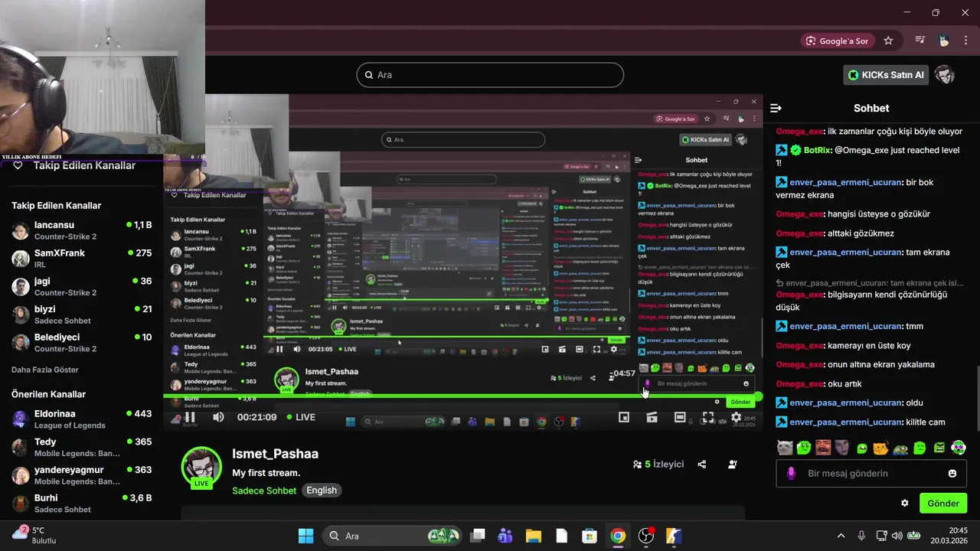Open the browser media controls icon
Screen dimensions: 980x551
point(920,41)
